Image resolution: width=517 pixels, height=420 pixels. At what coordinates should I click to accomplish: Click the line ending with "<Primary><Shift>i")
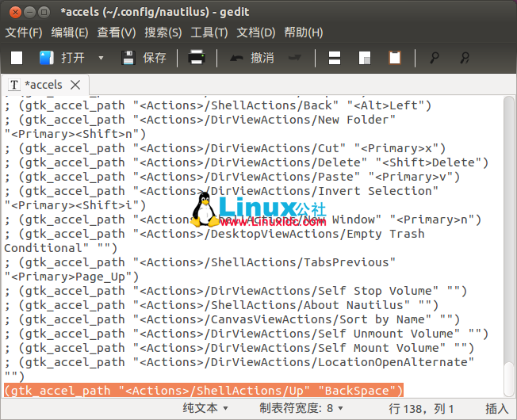pos(75,205)
